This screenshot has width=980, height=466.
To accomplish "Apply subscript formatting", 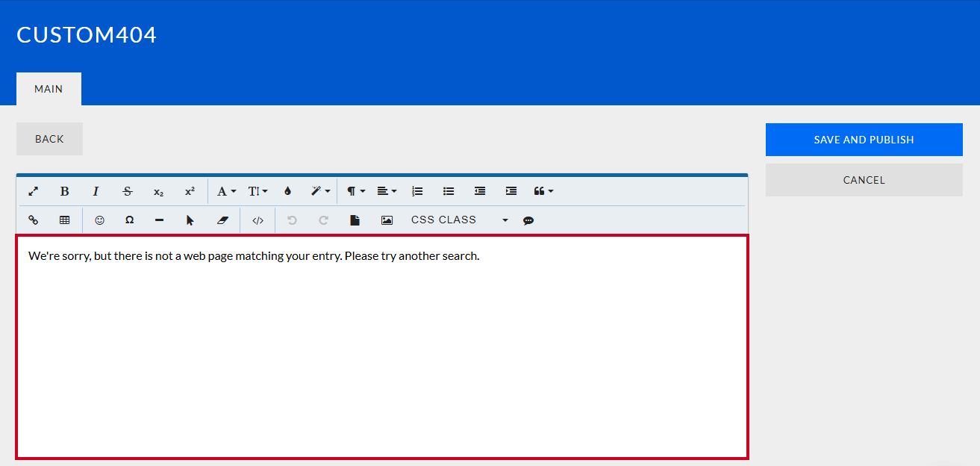I will point(158,191).
